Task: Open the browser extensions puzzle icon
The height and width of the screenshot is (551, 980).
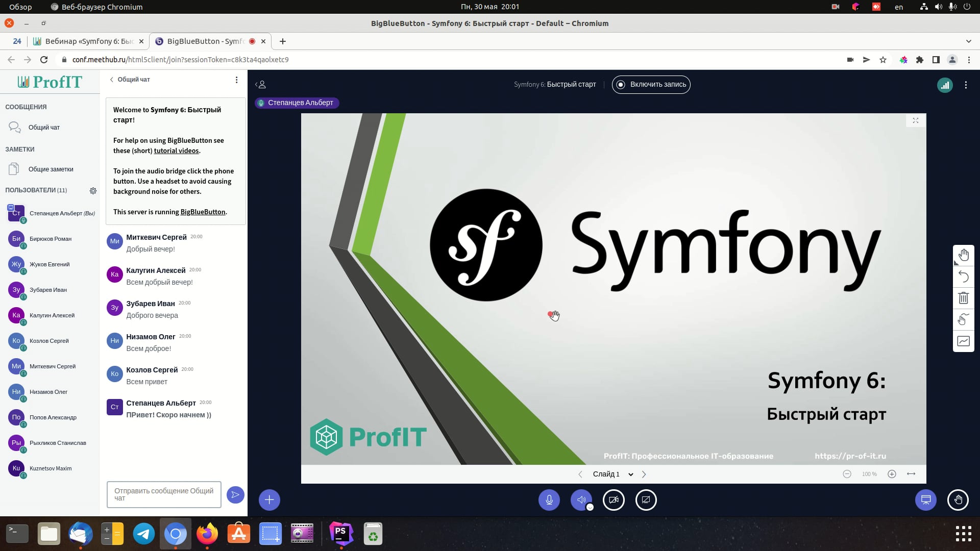Action: pyautogui.click(x=920, y=60)
